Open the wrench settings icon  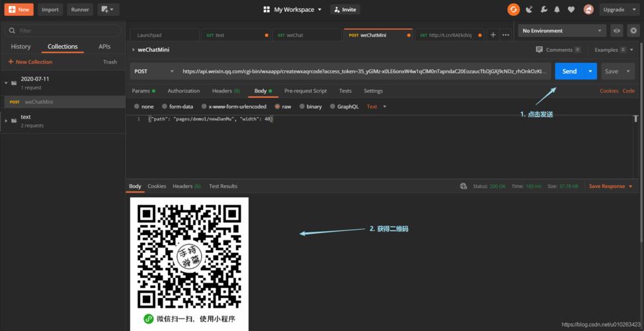tap(543, 9)
